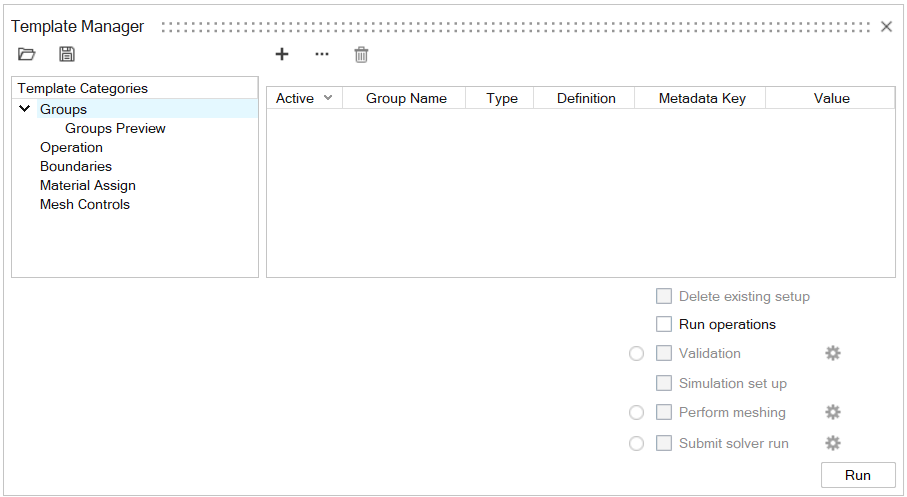Collapse the Groups tree node

tap(25, 109)
